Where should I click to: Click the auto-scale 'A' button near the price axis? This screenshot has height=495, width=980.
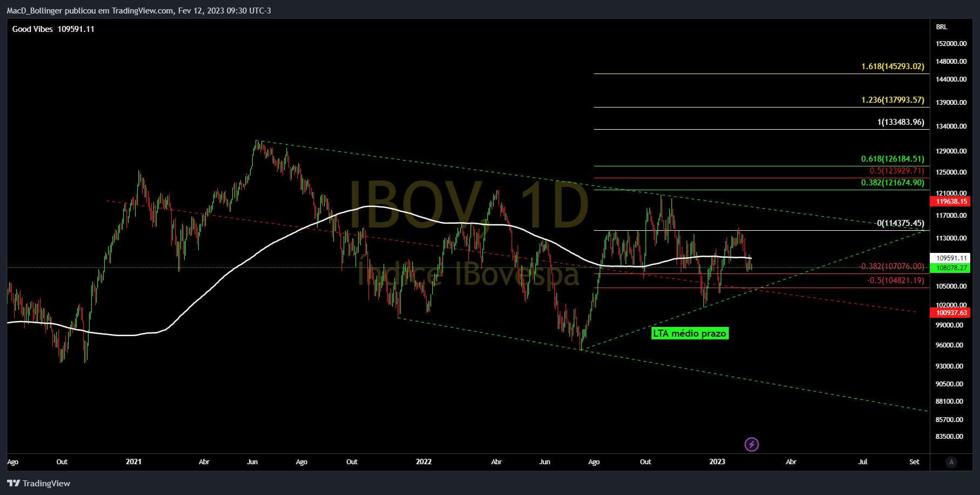(x=951, y=462)
